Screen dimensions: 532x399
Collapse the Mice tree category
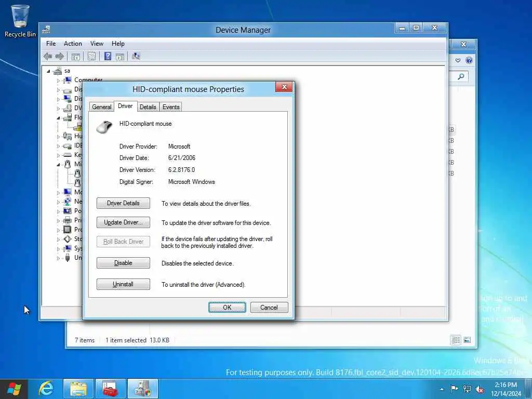(x=58, y=165)
